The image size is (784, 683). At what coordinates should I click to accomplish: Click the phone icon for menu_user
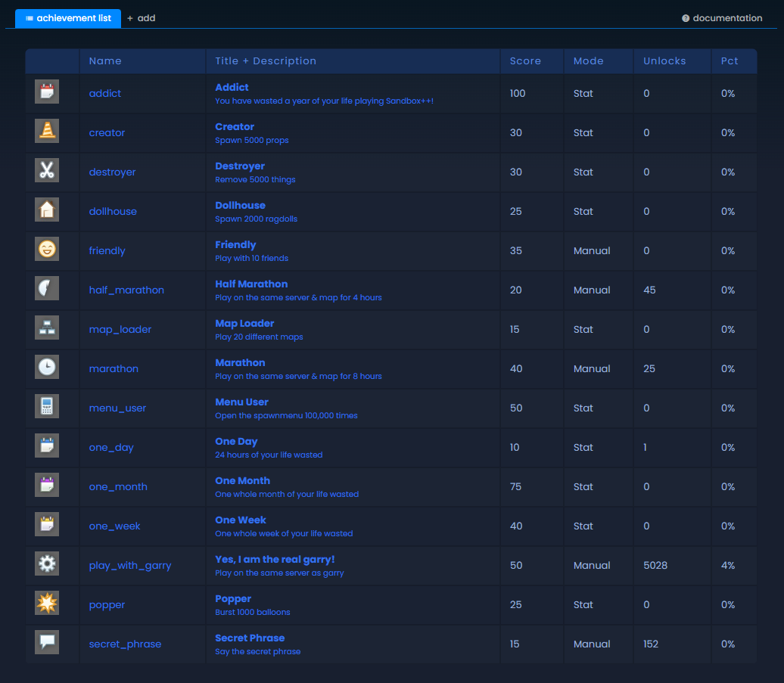click(x=47, y=406)
